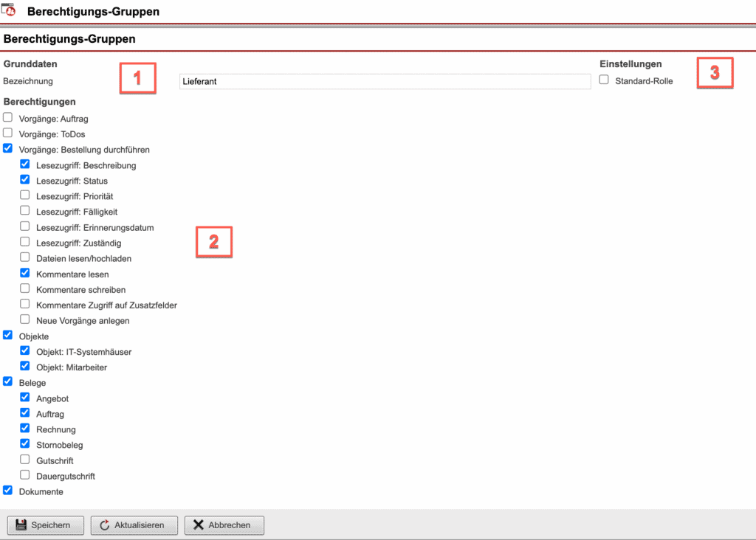Enable the Standard-Rolle option
This screenshot has width=756, height=540.
[603, 81]
